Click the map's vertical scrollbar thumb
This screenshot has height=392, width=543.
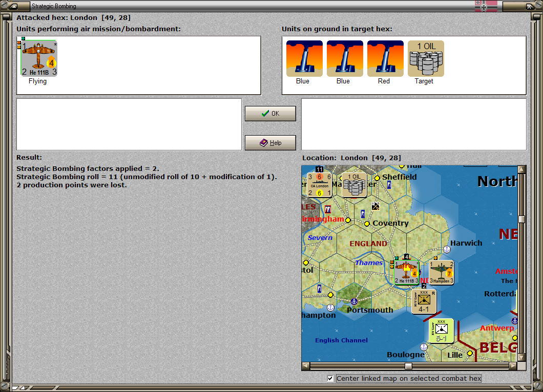(521, 220)
